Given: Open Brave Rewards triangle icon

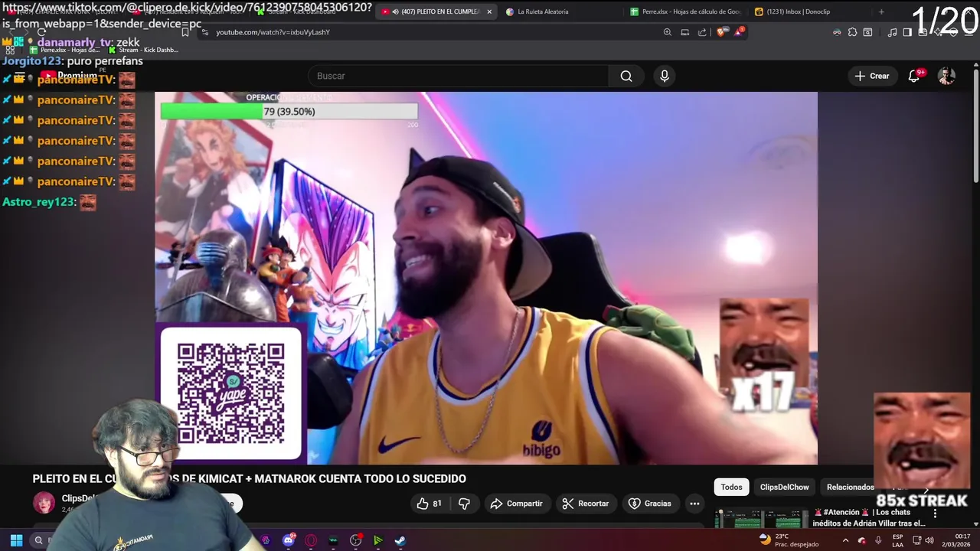Looking at the screenshot, I should 740,32.
